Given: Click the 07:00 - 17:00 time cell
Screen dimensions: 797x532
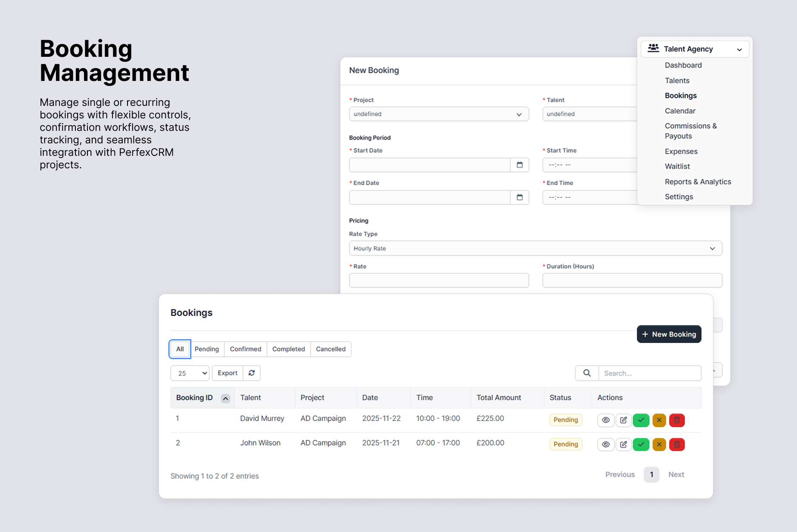Looking at the screenshot, I should tap(438, 443).
